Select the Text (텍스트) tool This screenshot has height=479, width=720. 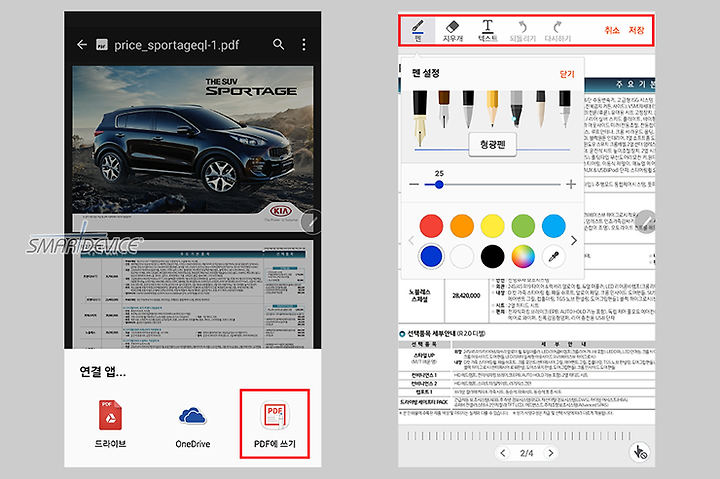(488, 30)
